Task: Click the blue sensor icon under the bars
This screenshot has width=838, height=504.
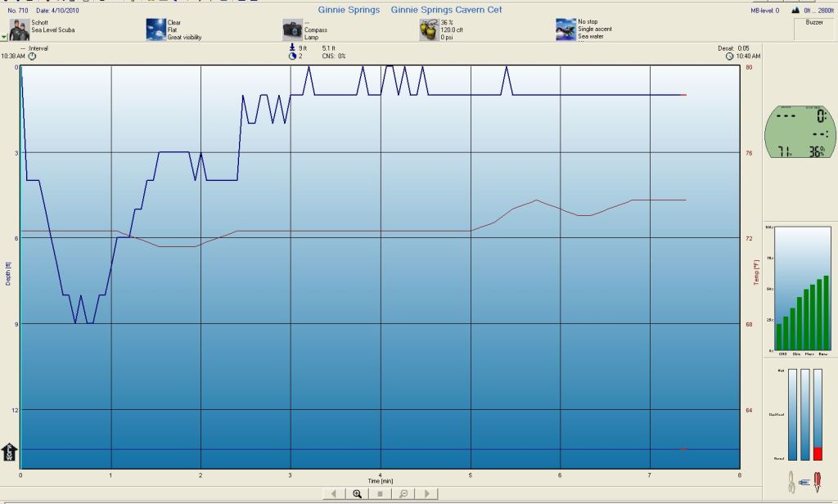Action: (x=804, y=482)
